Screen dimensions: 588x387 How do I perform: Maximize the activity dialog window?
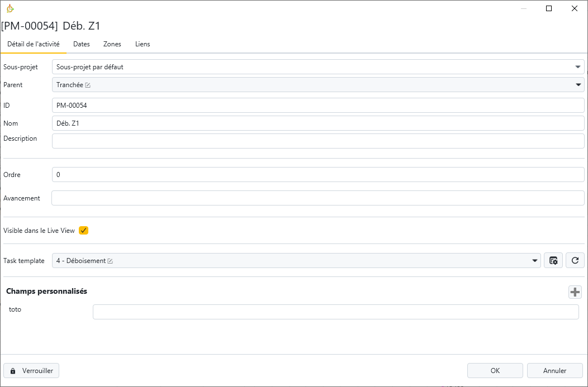pyautogui.click(x=549, y=8)
